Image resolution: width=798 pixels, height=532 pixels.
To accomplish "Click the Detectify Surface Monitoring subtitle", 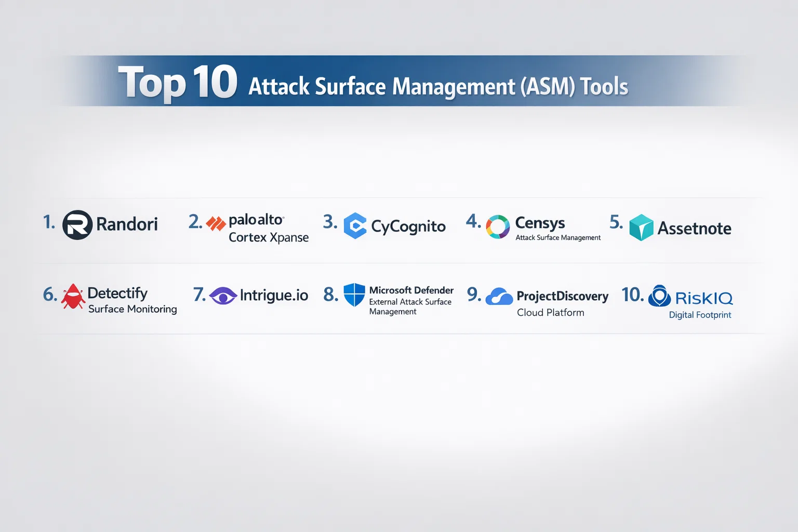I will 132,309.
